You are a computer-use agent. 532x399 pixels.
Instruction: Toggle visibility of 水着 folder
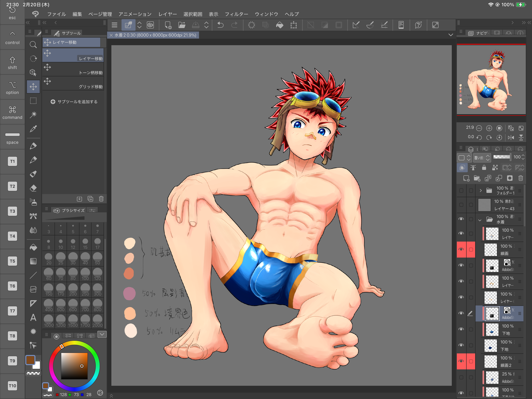click(x=461, y=219)
